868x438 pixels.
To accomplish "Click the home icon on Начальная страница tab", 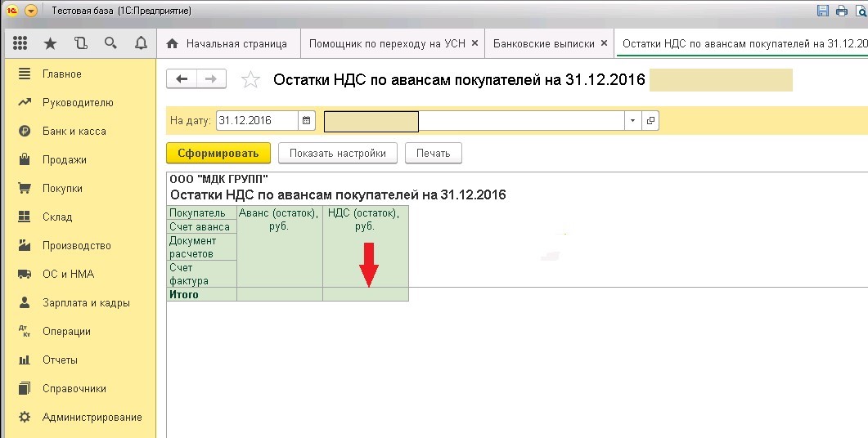I will click(x=172, y=43).
